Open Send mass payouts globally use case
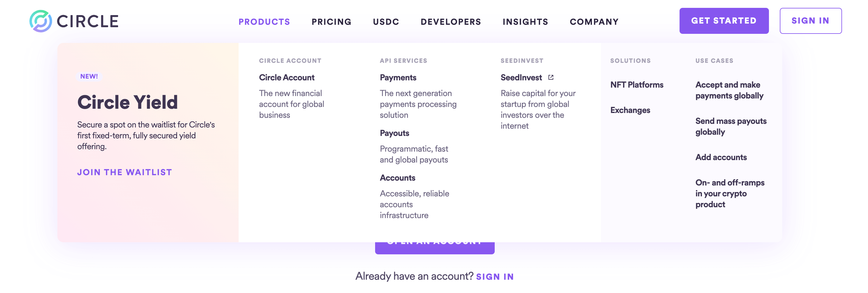 [731, 127]
